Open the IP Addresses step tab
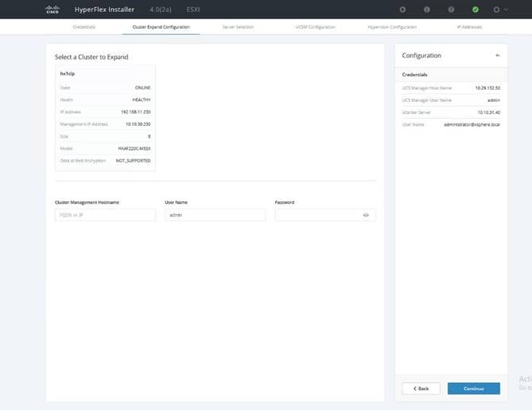This screenshot has height=410, width=532. (x=469, y=27)
